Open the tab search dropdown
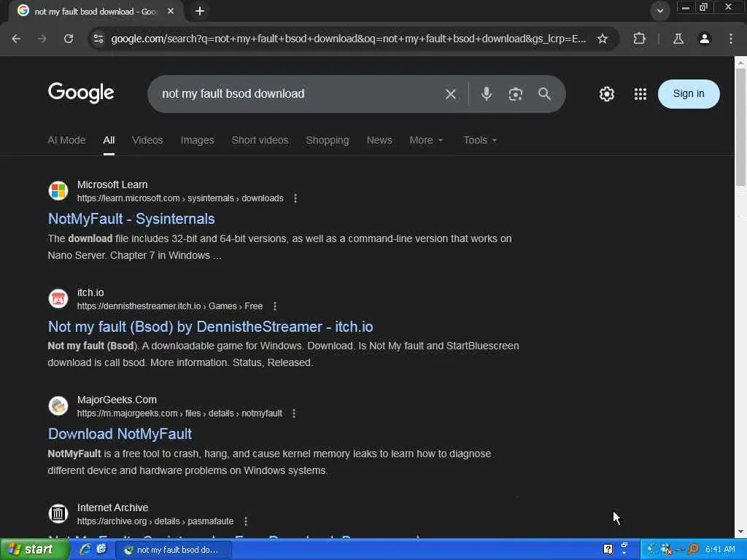The image size is (747, 560). [659, 11]
